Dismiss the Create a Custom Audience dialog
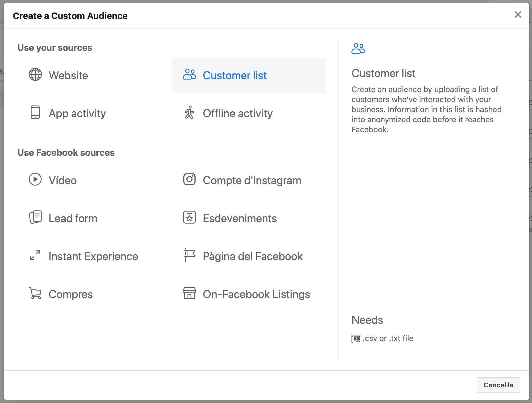The height and width of the screenshot is (403, 532). click(x=518, y=15)
